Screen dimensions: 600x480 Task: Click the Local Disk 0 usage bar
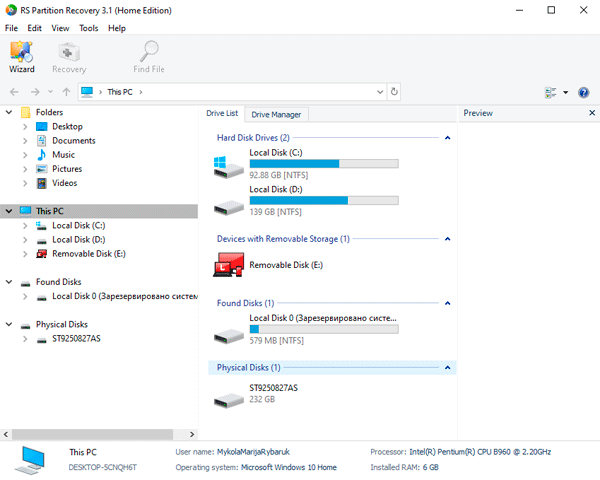(324, 329)
